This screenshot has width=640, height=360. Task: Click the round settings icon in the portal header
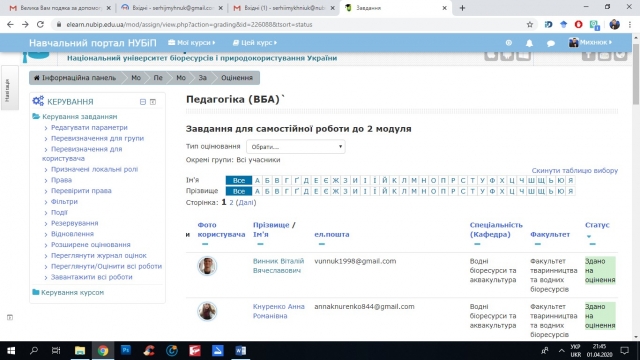click(509, 42)
